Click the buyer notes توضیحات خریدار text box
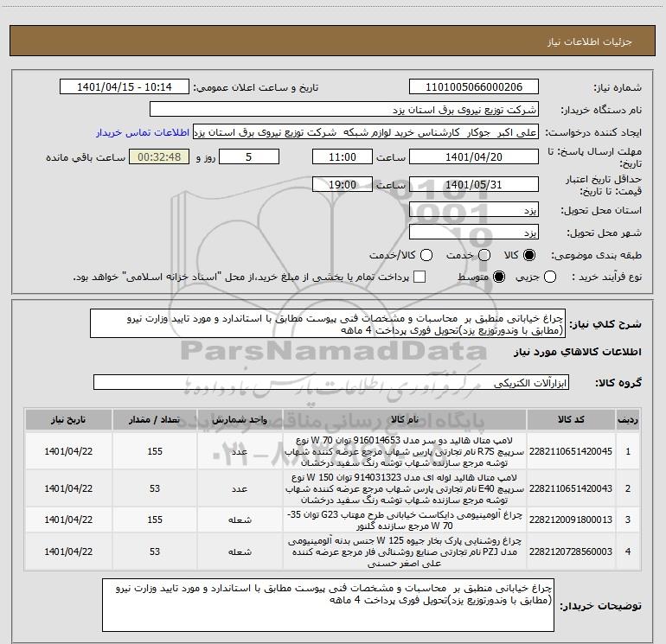This screenshot has height=644, width=666. pos(328,604)
